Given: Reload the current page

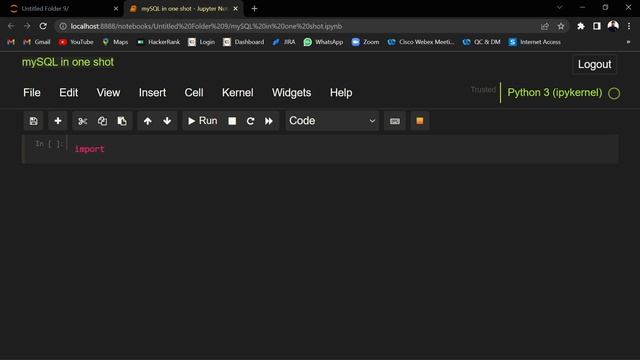Looking at the screenshot, I should point(43,26).
